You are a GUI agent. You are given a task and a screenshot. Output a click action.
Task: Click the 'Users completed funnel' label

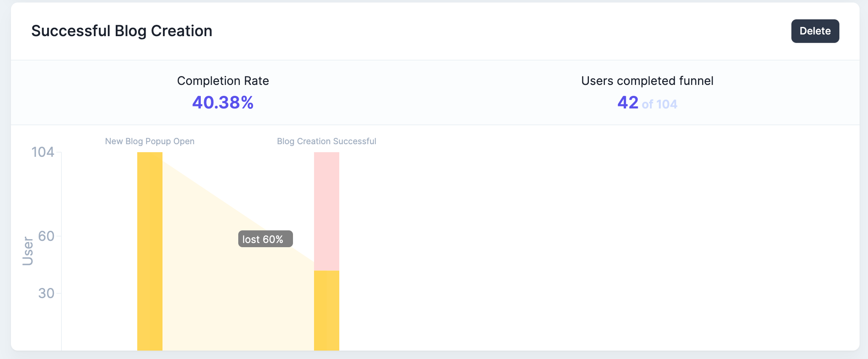click(x=647, y=81)
